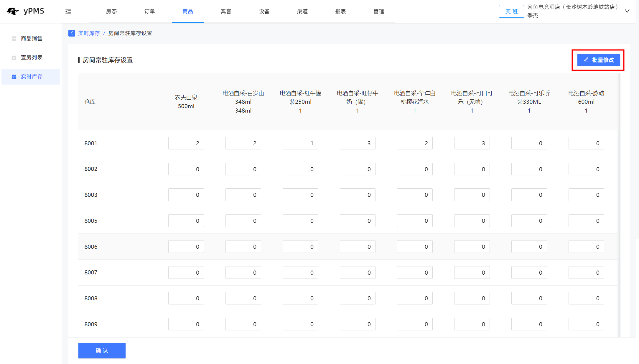Click the room 8005 row label
Viewport: 639px width, 364px height.
pyautogui.click(x=91, y=221)
